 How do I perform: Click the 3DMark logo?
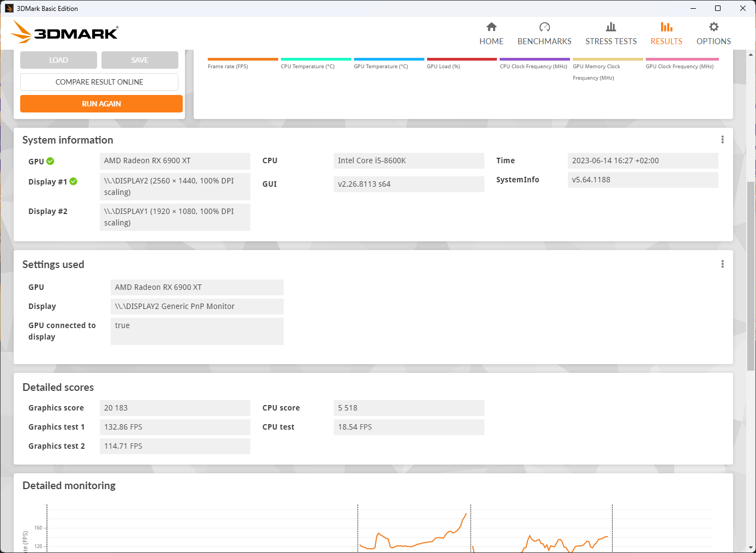click(64, 32)
